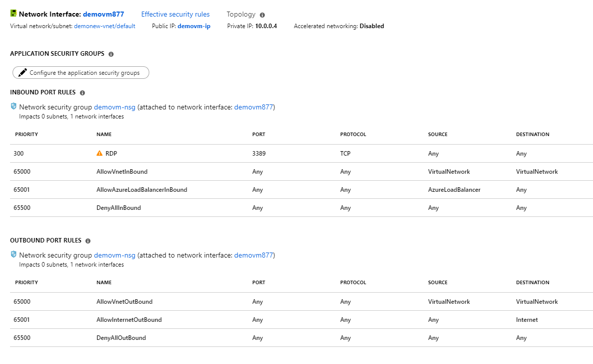Click the Application Security Groups info icon

pos(111,54)
